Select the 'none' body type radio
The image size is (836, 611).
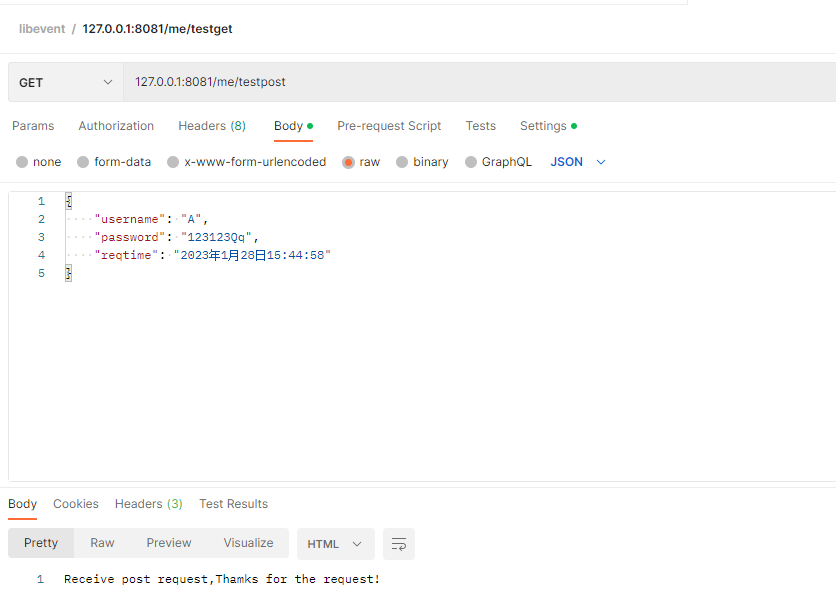point(22,162)
